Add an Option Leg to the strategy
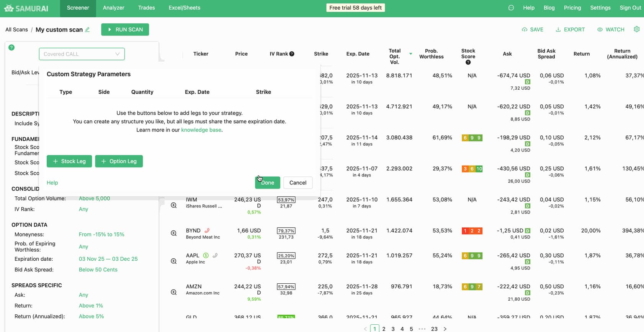The height and width of the screenshot is (332, 644). coord(119,161)
